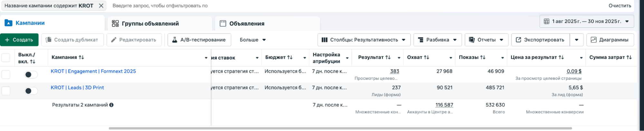The height and width of the screenshot is (131, 644).
Task: Click the green Создать button
Action: [19, 40]
